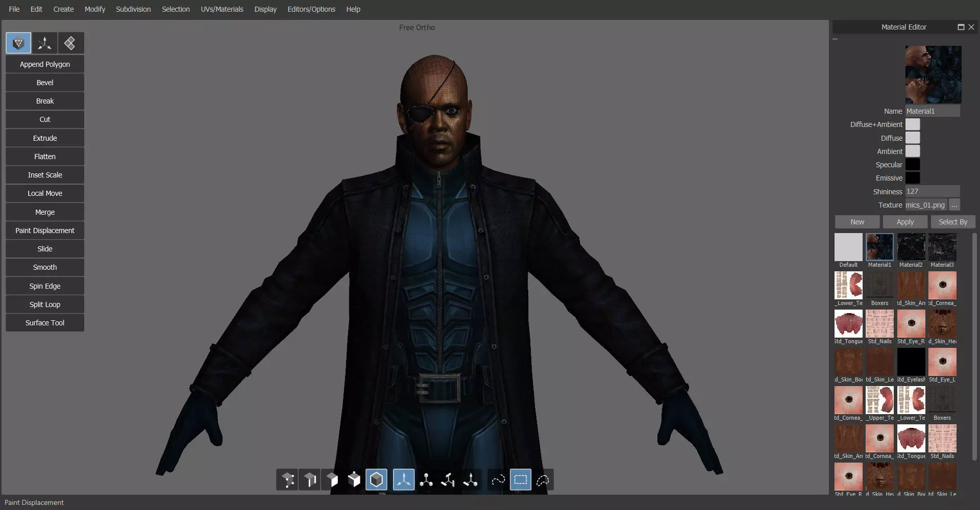Open the Diffuse+Ambient color swatch

(x=913, y=124)
